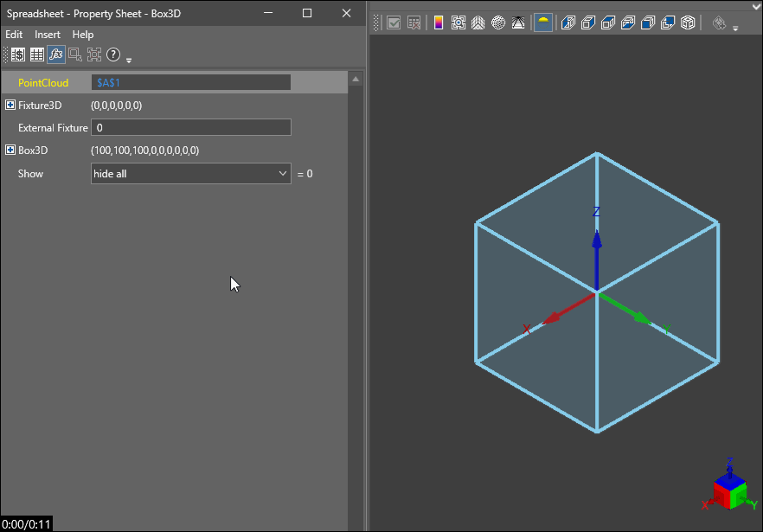Select the wireframe sphere display icon
The height and width of the screenshot is (532, 763).
(x=498, y=23)
